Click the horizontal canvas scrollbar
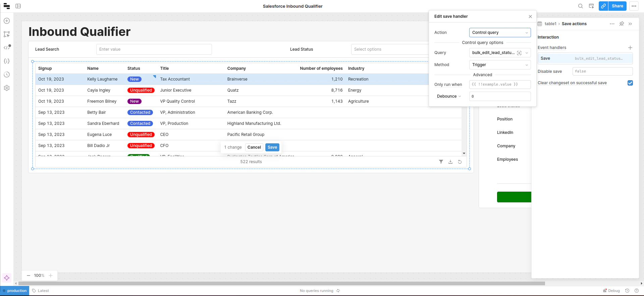 (x=282, y=284)
